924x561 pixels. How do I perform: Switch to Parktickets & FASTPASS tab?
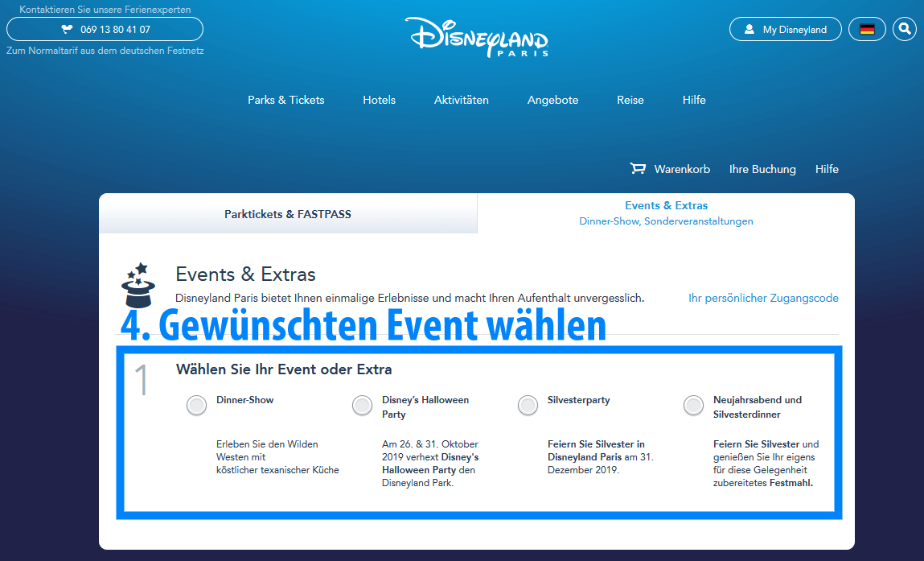point(288,213)
